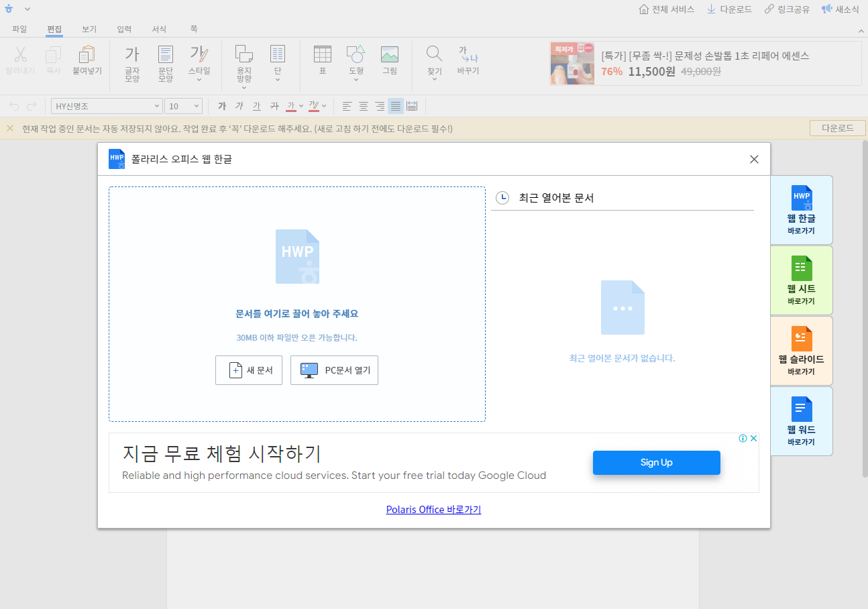This screenshot has width=868, height=609.
Task: Open the 웹 슬라이드 바로가기 side shortcut
Action: point(802,351)
